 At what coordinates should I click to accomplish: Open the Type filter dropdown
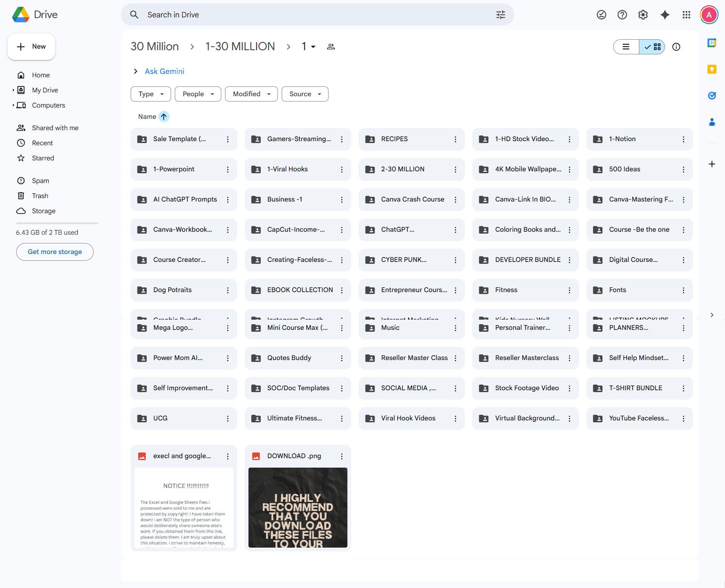[x=151, y=94]
